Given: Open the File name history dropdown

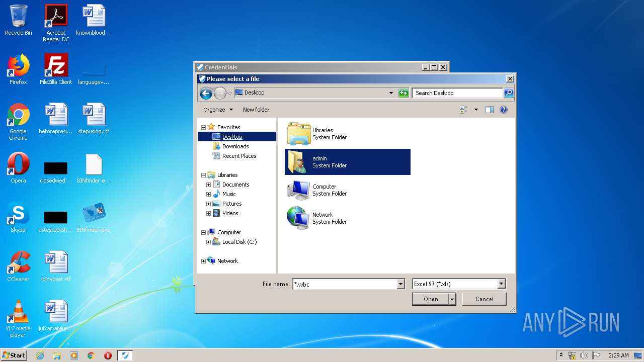Looking at the screenshot, I should pos(401,284).
